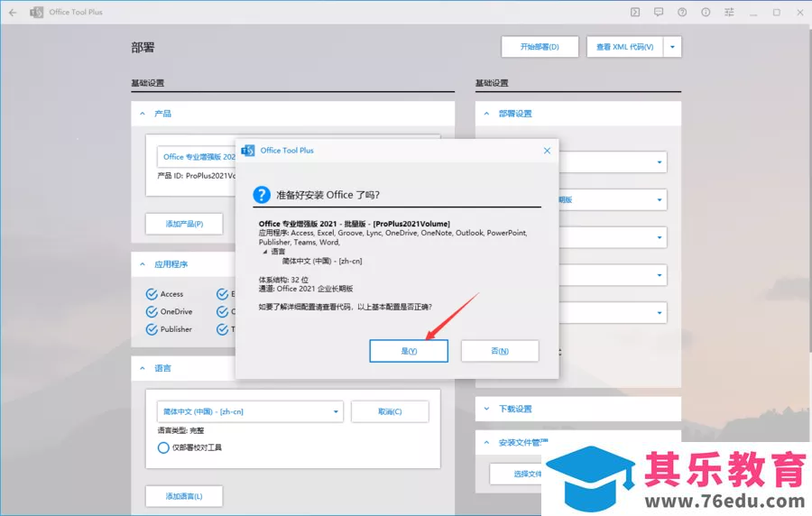812x516 pixels.
Task: Collapse the 语言 tree node in dialog
Action: point(265,252)
